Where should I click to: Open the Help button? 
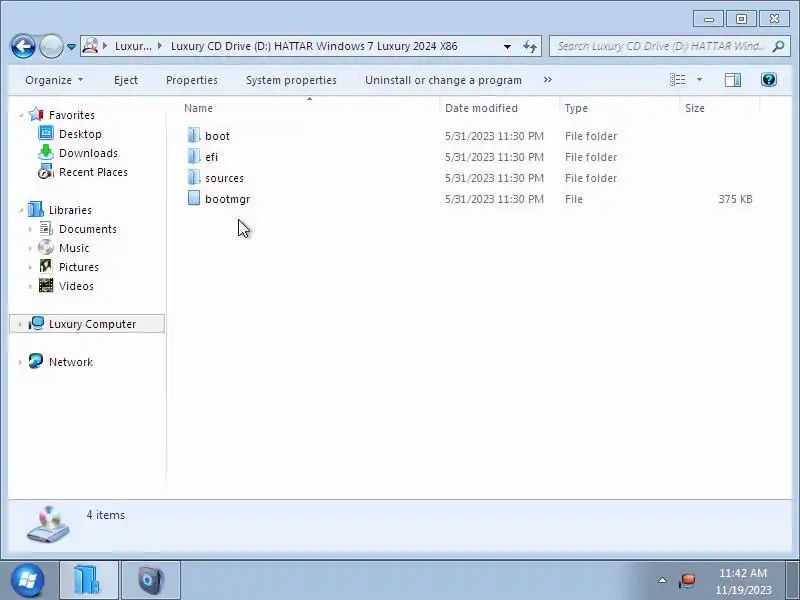pyautogui.click(x=769, y=80)
